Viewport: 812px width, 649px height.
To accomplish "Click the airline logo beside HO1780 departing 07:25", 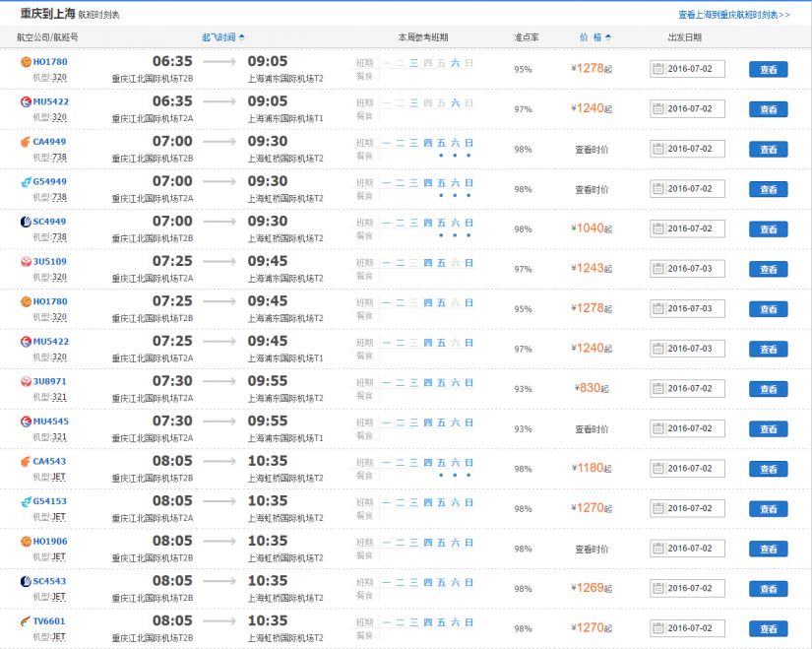I will pos(26,301).
